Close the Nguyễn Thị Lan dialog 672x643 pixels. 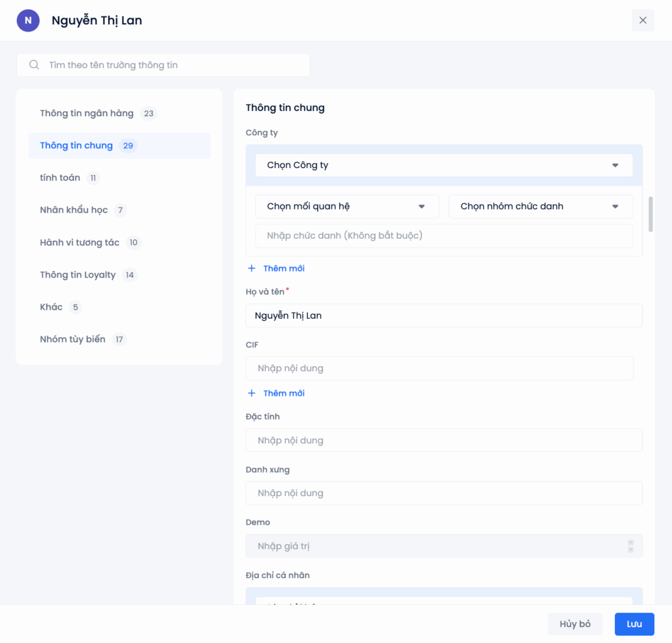coord(642,20)
